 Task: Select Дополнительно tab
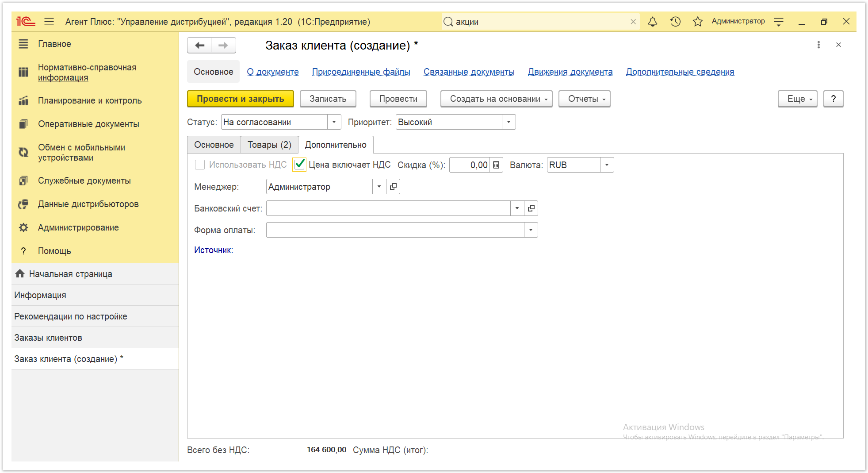[x=336, y=145]
